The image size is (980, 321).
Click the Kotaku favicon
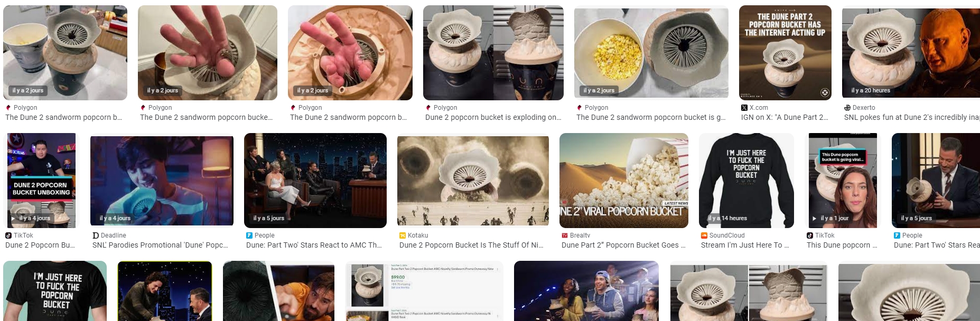(x=403, y=235)
